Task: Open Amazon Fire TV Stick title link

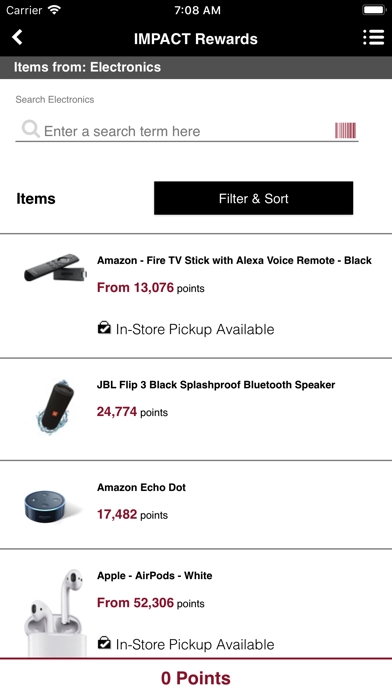Action: (x=234, y=261)
